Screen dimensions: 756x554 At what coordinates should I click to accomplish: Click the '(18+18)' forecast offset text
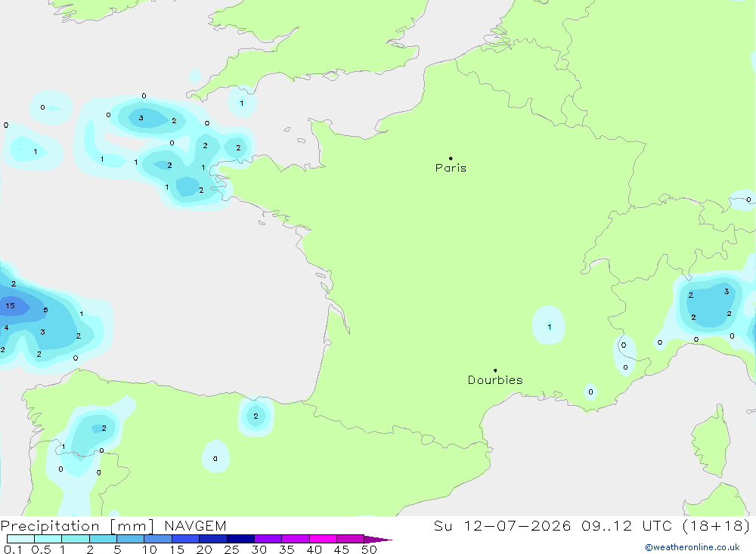(717, 525)
